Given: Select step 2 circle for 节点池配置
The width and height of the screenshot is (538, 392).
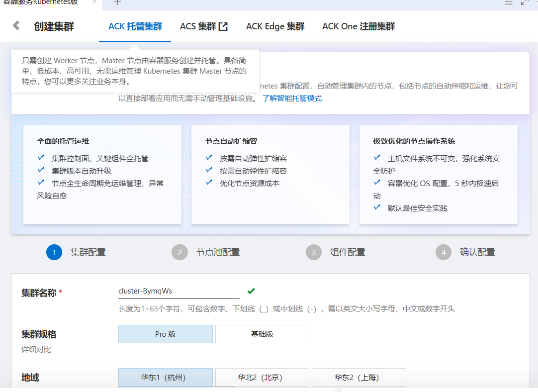Looking at the screenshot, I should [179, 252].
